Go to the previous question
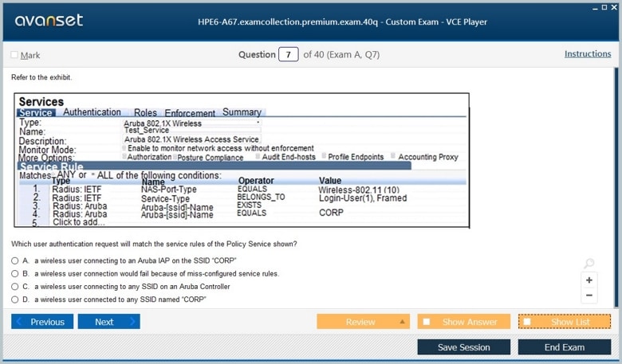Viewport: 622px width, 364px height. pos(42,322)
